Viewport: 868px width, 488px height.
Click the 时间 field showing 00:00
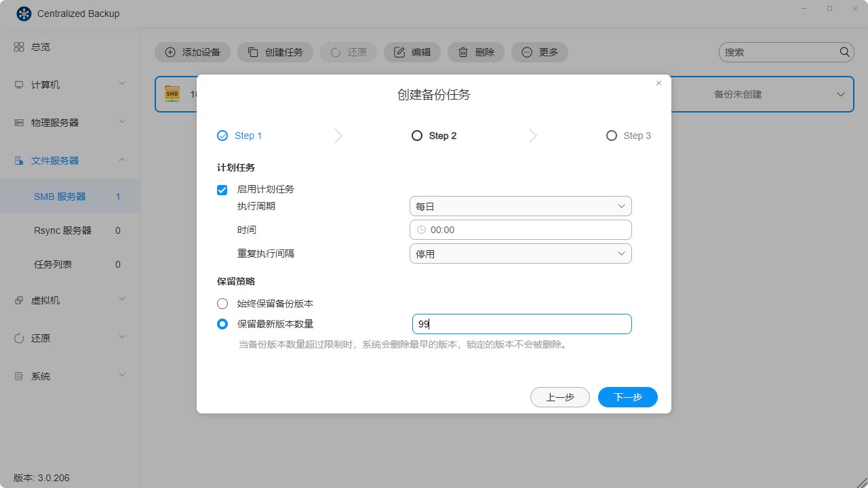click(519, 229)
